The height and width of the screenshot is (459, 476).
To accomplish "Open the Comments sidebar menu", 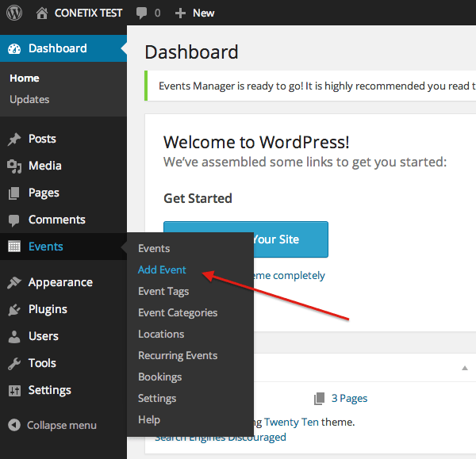I will [x=57, y=220].
